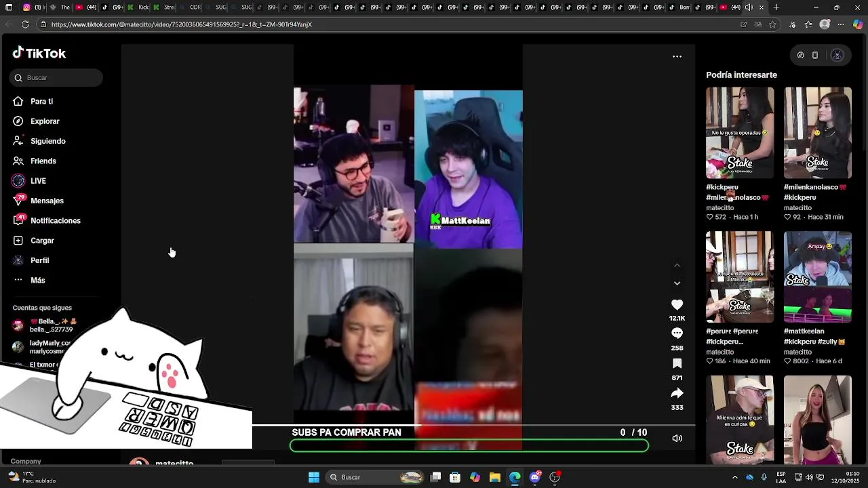
Task: Mute the video volume speaker
Action: pyautogui.click(x=677, y=439)
